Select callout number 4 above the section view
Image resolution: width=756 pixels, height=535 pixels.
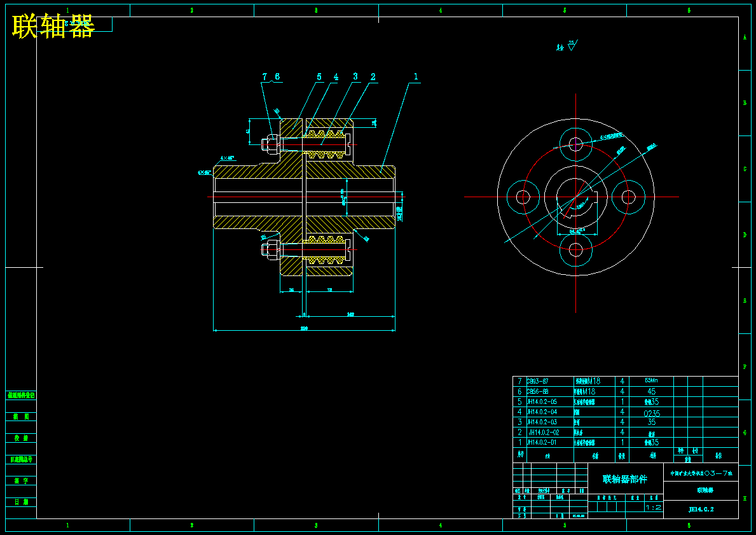tap(336, 77)
